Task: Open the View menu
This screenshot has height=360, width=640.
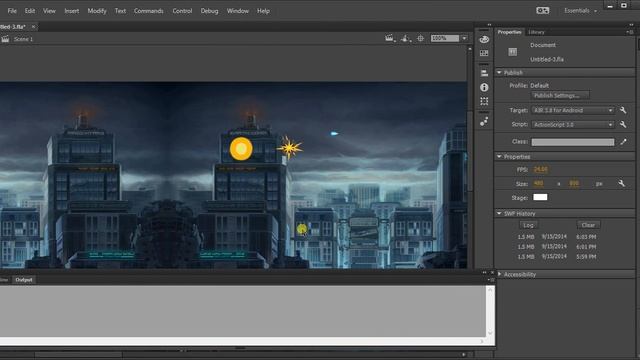Action: click(49, 11)
